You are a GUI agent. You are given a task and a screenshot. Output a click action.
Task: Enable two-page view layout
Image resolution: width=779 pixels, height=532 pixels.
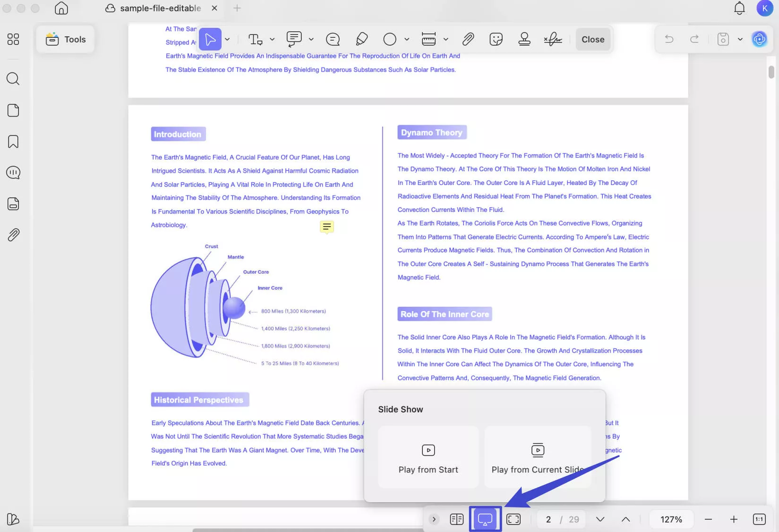[x=456, y=519]
